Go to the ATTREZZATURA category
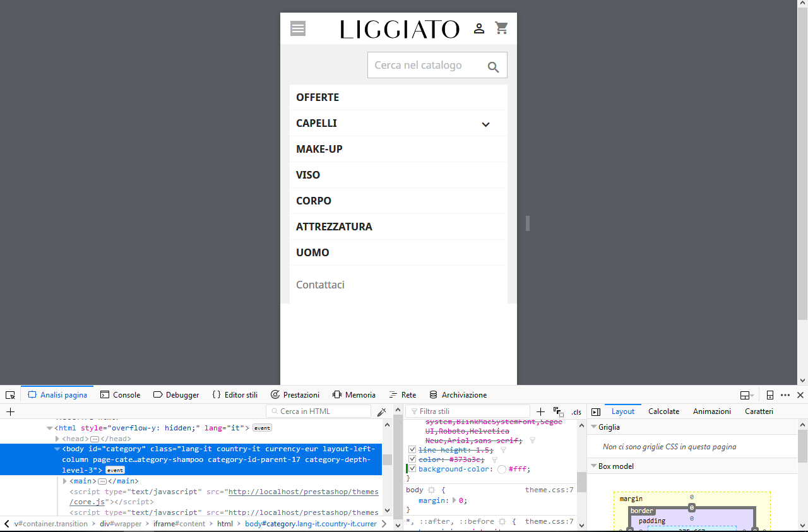The height and width of the screenshot is (532, 808). (334, 227)
